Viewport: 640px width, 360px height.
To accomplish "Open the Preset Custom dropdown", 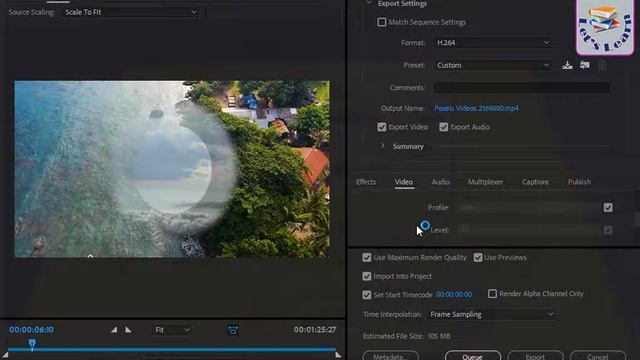I will 493,65.
